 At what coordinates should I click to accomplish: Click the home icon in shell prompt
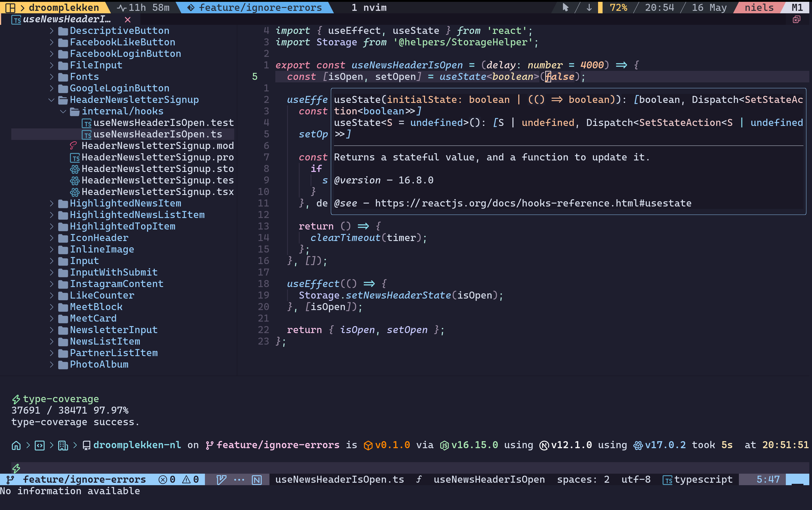tap(16, 445)
